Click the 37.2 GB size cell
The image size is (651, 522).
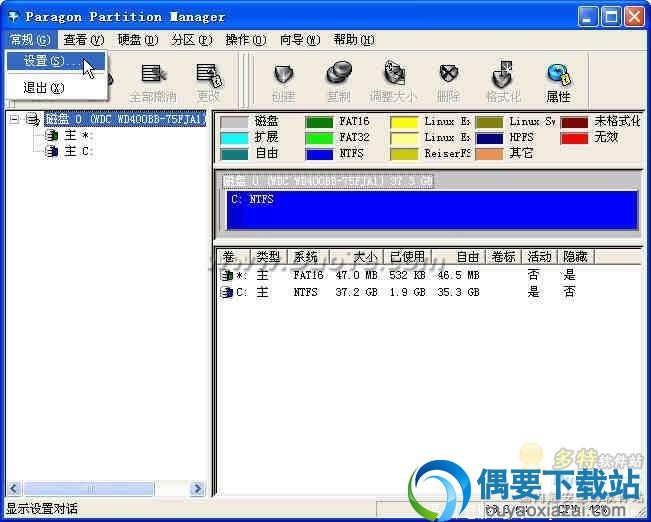[357, 292]
